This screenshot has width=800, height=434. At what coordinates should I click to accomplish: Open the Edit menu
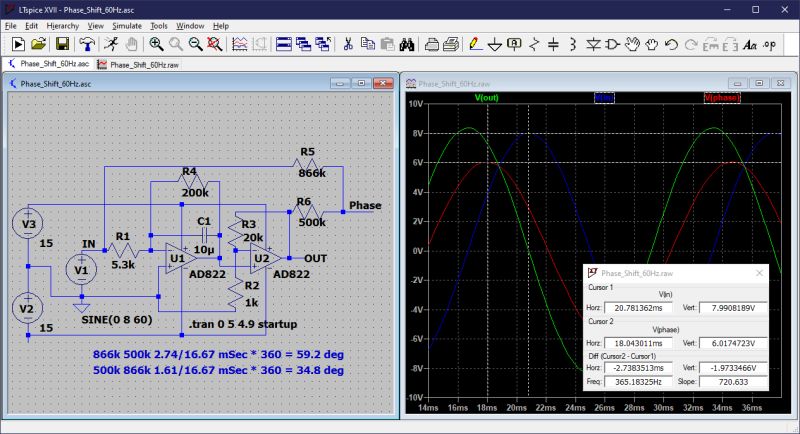[32, 25]
